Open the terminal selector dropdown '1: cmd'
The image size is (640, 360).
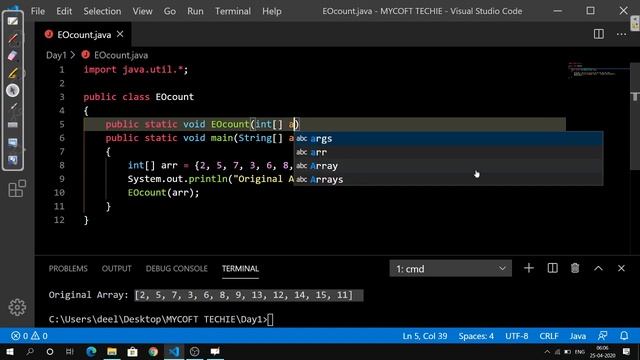click(450, 269)
